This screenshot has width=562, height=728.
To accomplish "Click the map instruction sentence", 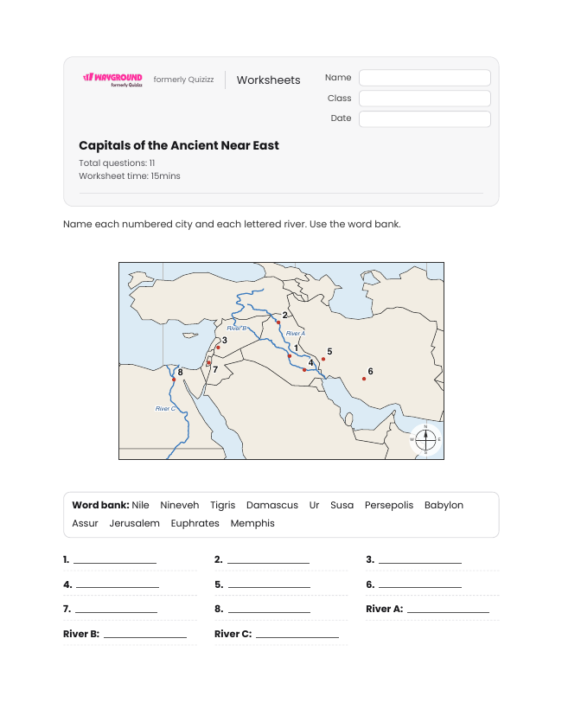I will 232,224.
